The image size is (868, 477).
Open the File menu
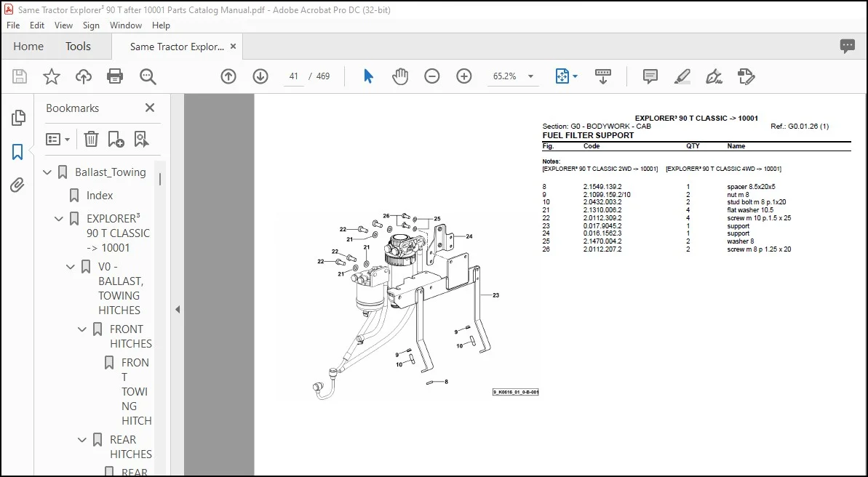12,25
